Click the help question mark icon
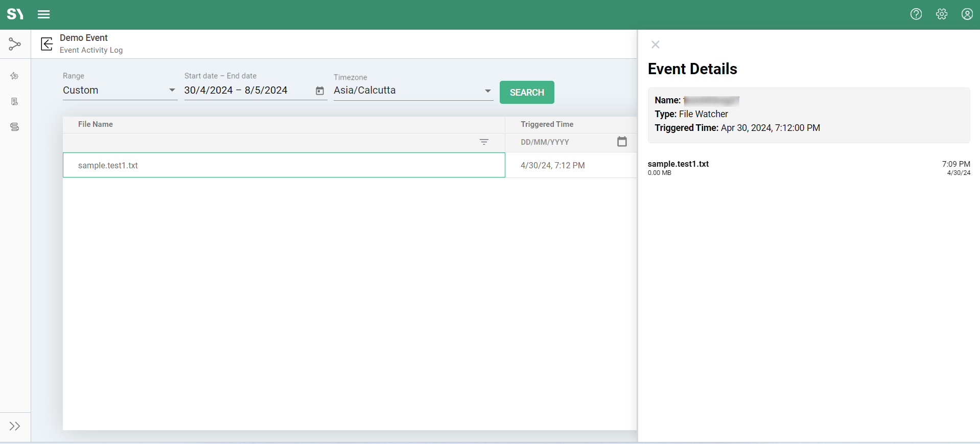 tap(916, 14)
